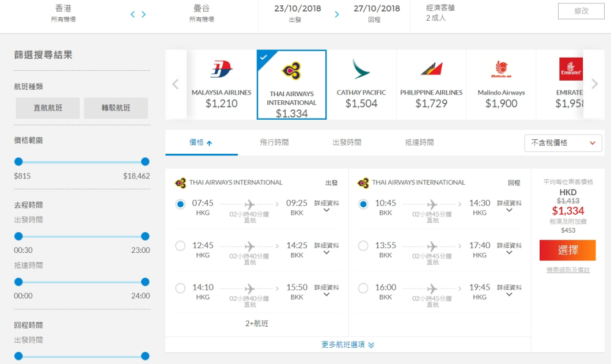Click the previous origin arrow beside 香港

point(132,14)
